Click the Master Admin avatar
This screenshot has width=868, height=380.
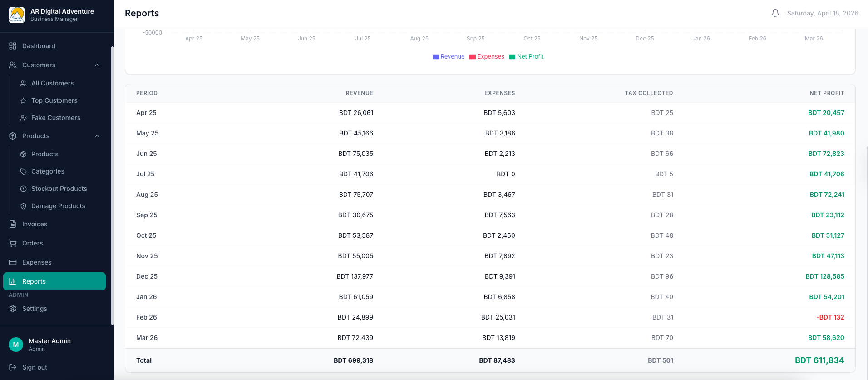pyautogui.click(x=16, y=345)
